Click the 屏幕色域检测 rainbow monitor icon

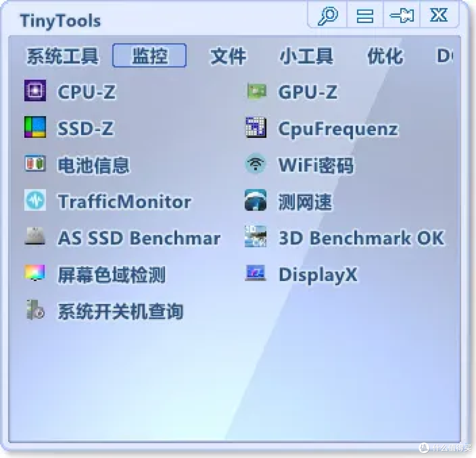click(35, 272)
